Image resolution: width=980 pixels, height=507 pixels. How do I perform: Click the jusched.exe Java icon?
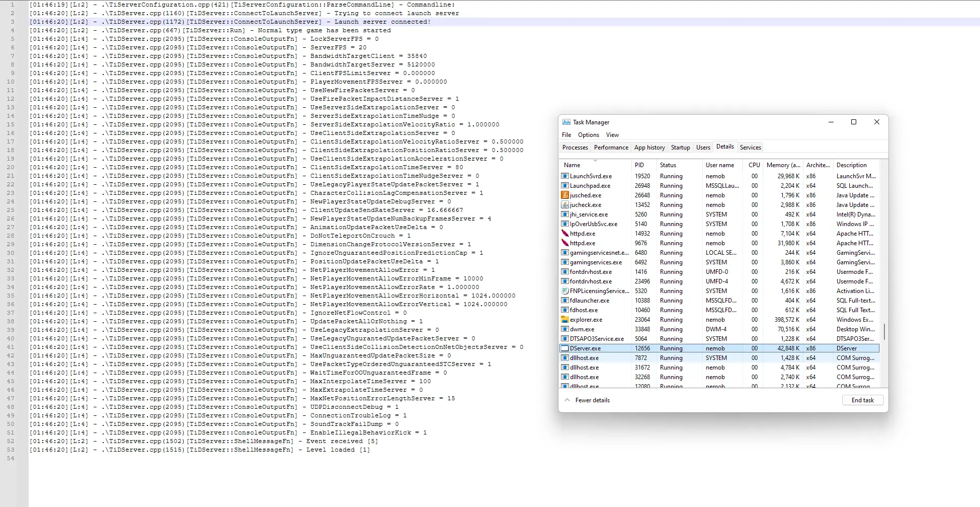click(565, 195)
